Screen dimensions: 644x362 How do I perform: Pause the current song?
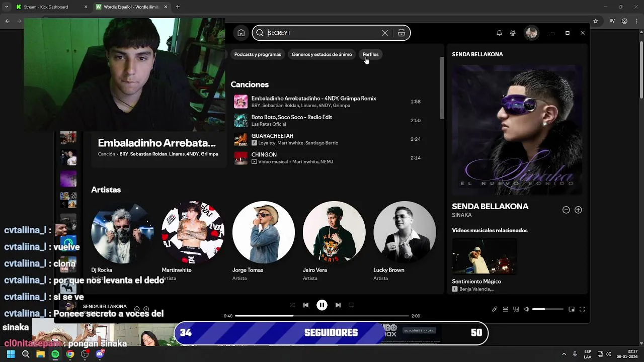[x=322, y=305]
